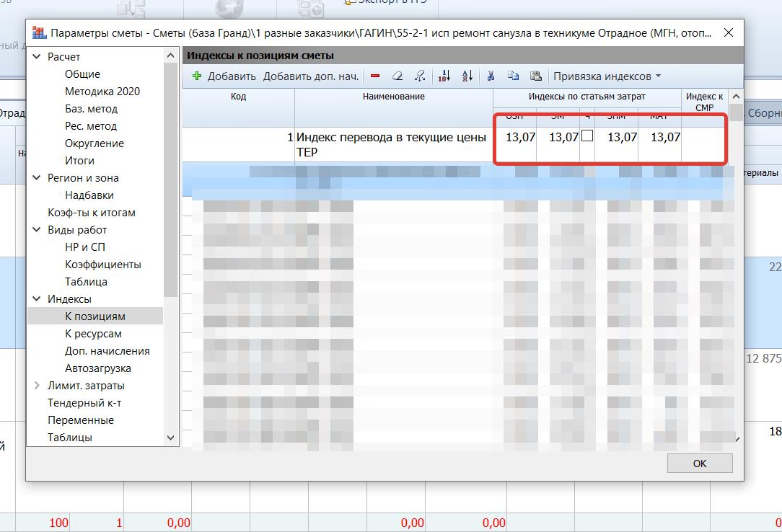Select Таблица under Виды работ
This screenshot has width=782, height=532.
point(86,282)
